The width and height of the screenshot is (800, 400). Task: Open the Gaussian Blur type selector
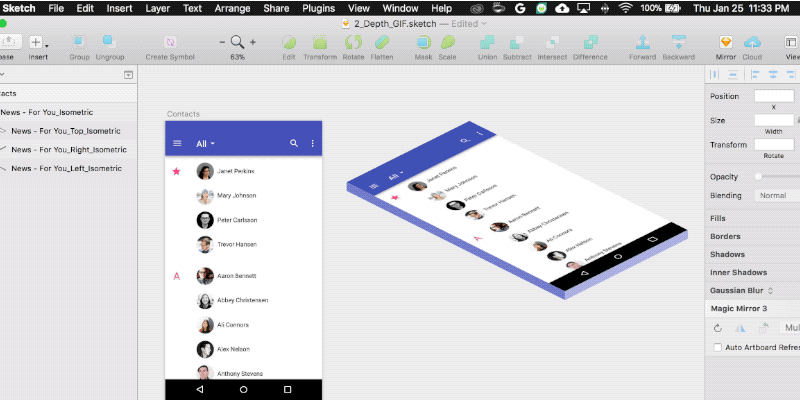click(770, 290)
